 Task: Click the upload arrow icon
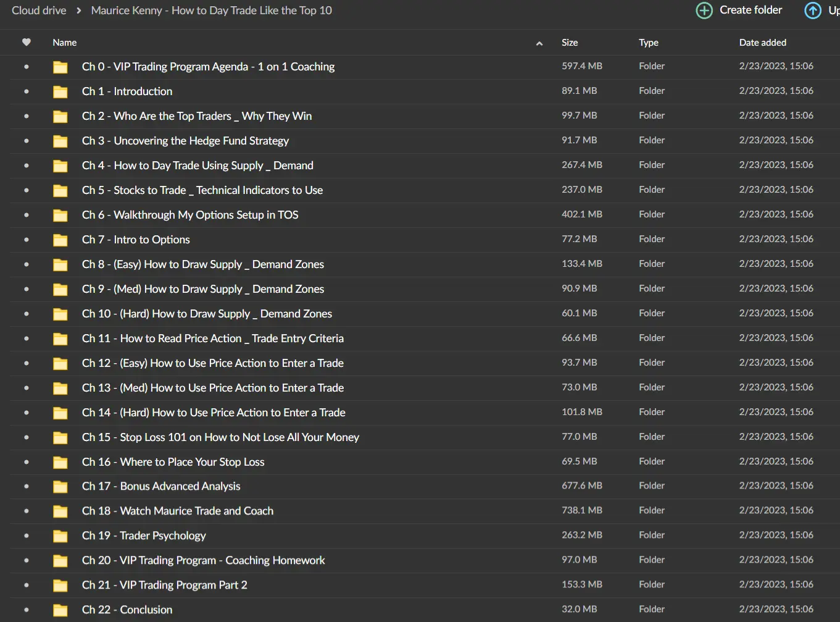pos(813,11)
